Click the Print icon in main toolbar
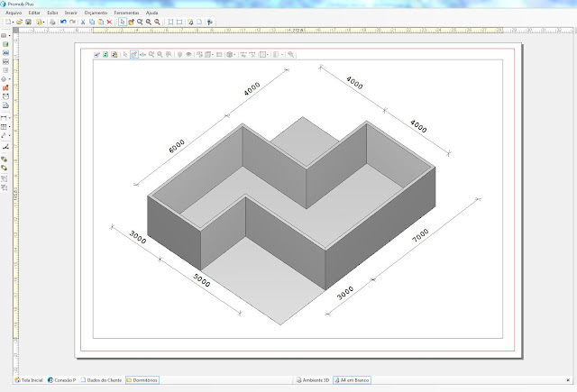 pyautogui.click(x=52, y=22)
